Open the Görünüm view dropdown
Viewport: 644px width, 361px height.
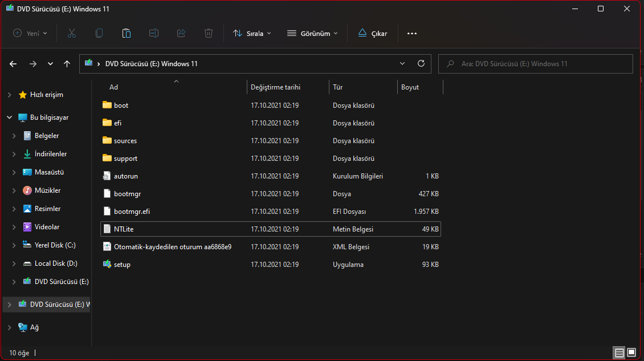point(312,33)
